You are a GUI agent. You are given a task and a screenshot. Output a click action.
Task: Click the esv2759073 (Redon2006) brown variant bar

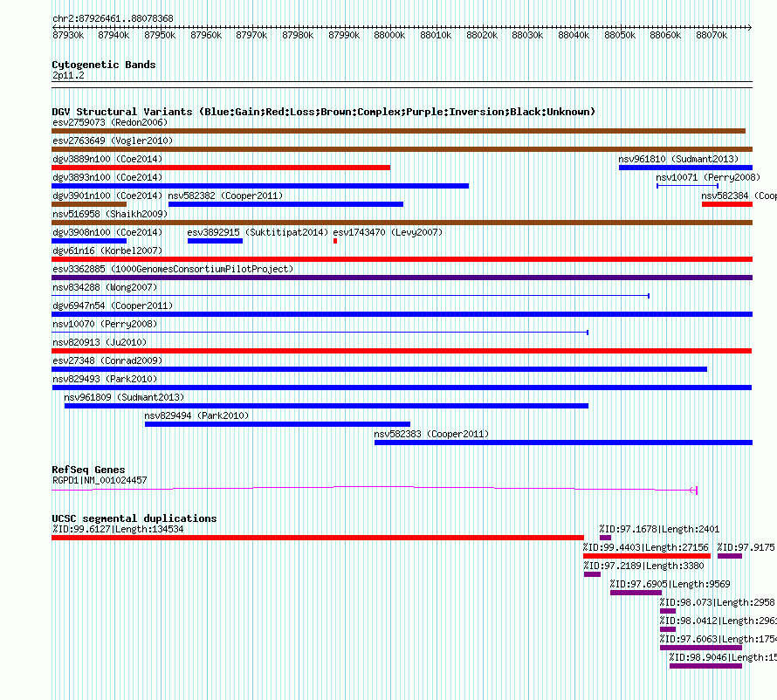398,131
